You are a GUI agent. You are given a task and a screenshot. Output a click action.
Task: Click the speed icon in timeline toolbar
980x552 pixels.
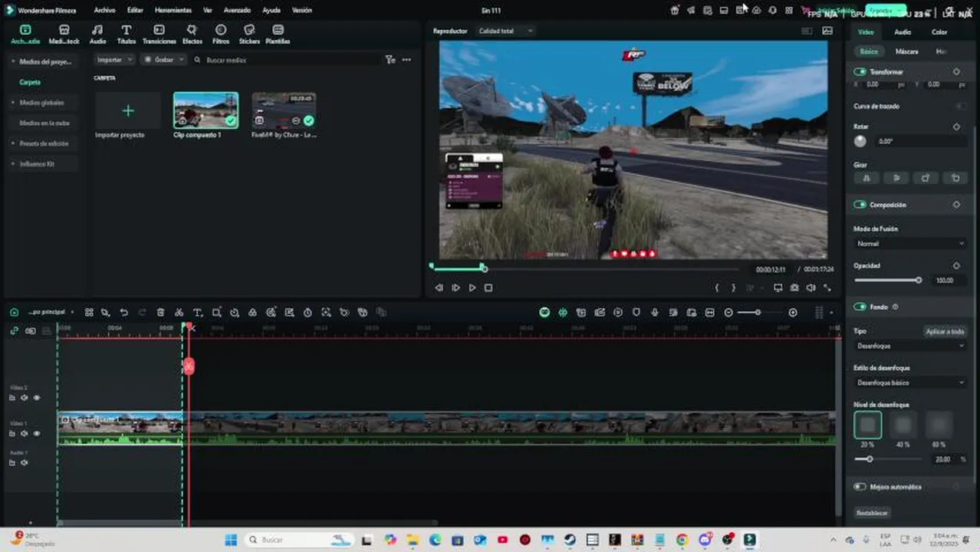click(x=235, y=312)
